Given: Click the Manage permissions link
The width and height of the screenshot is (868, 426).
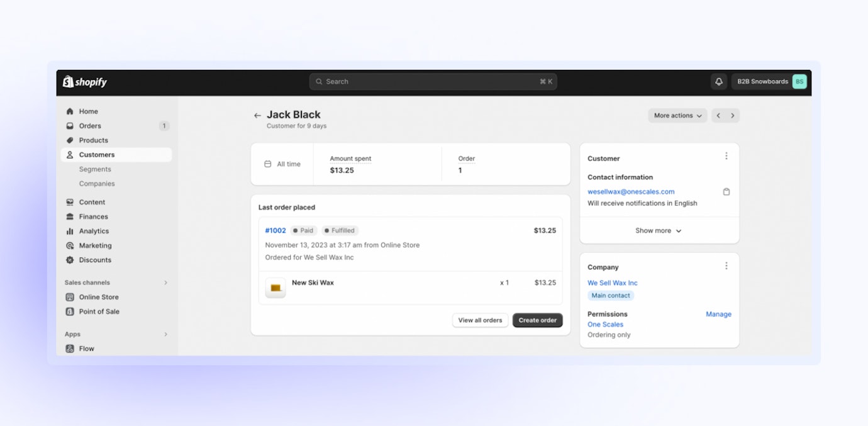Looking at the screenshot, I should (718, 314).
